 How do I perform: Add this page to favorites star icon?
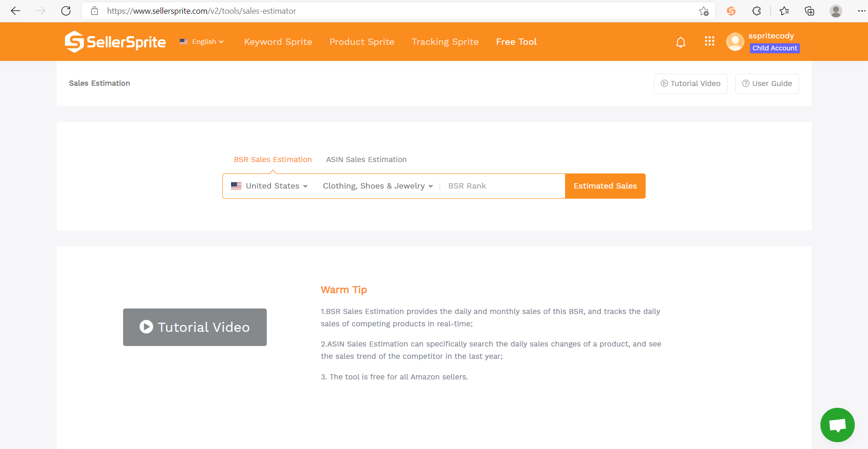pyautogui.click(x=704, y=11)
